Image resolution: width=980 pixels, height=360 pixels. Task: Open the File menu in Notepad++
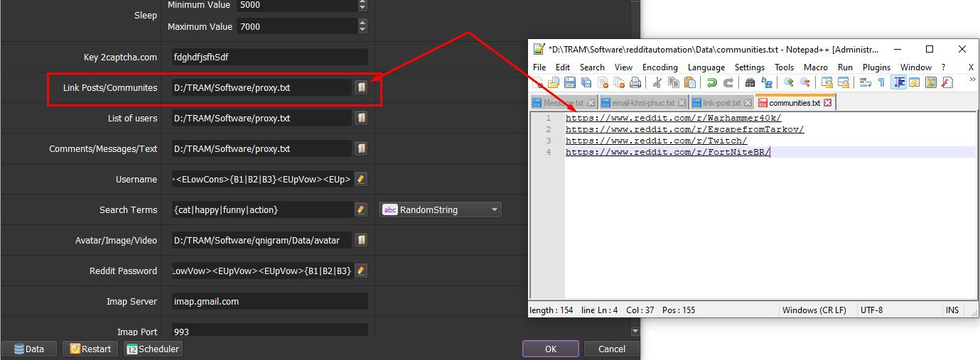click(539, 67)
